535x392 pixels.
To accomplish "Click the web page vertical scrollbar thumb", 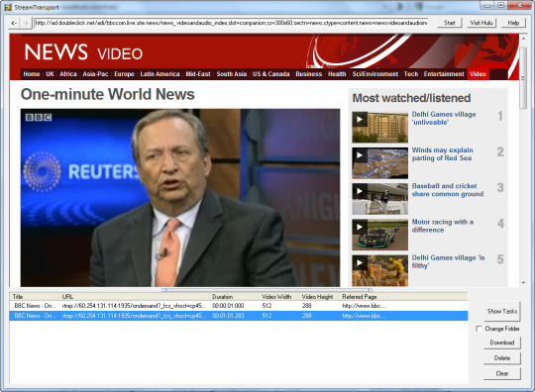I will pos(523,78).
